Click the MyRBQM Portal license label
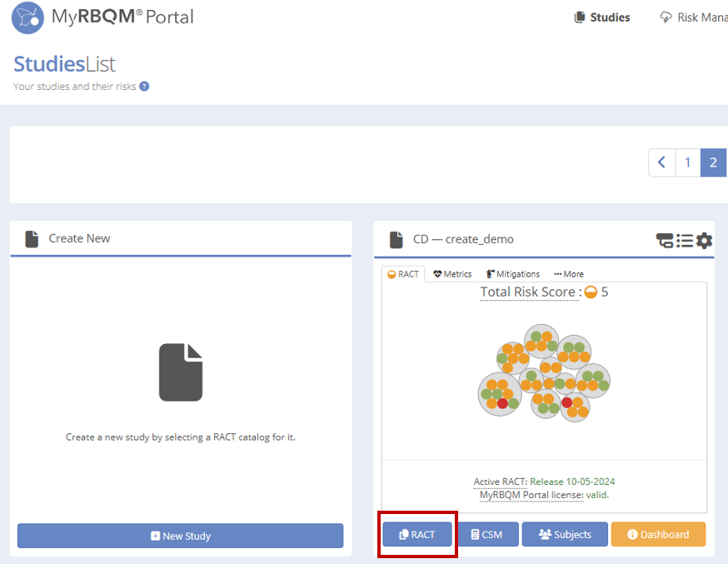Screen dimensions: 728x564 click(x=531, y=496)
